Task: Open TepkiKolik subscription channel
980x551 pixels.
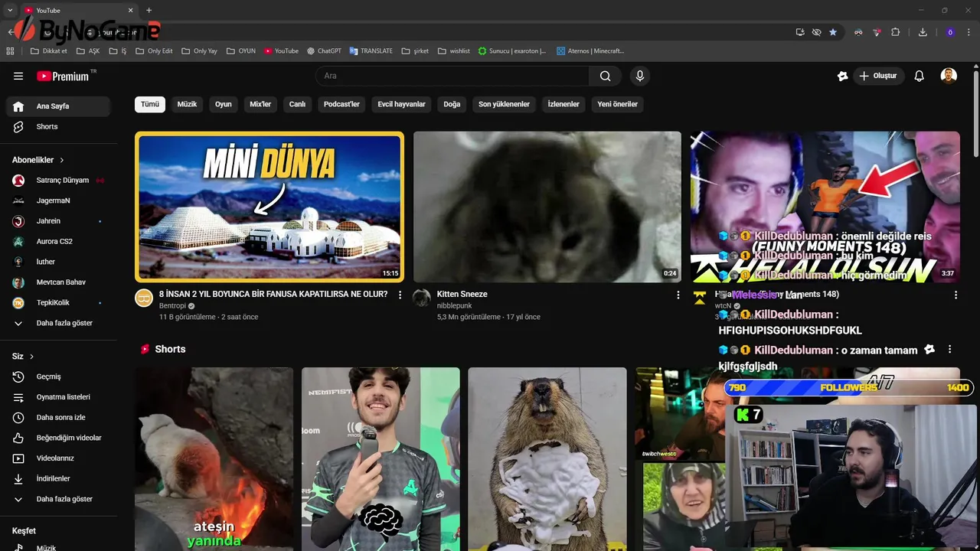Action: [58, 302]
